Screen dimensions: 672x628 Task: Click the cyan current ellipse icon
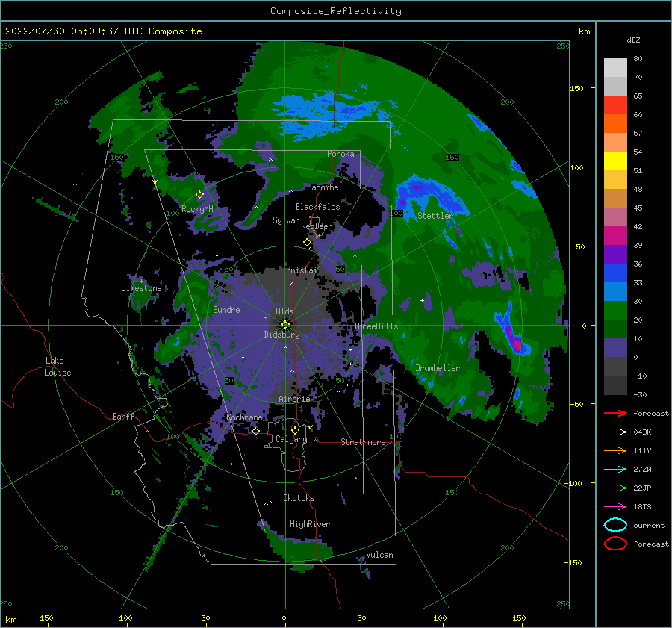(615, 525)
